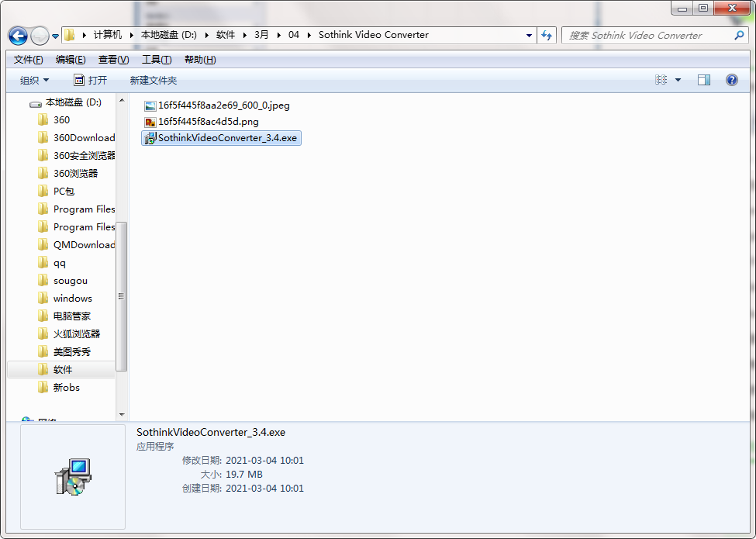Go back with the blue Back arrow

[x=19, y=36]
